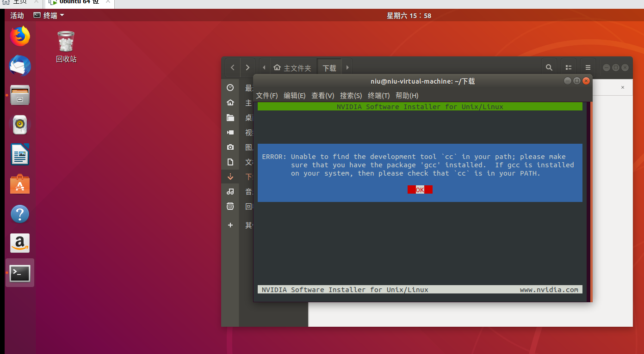This screenshot has height=354, width=644.
Task: Open the 终端(T) terminal menu
Action: [x=379, y=96]
